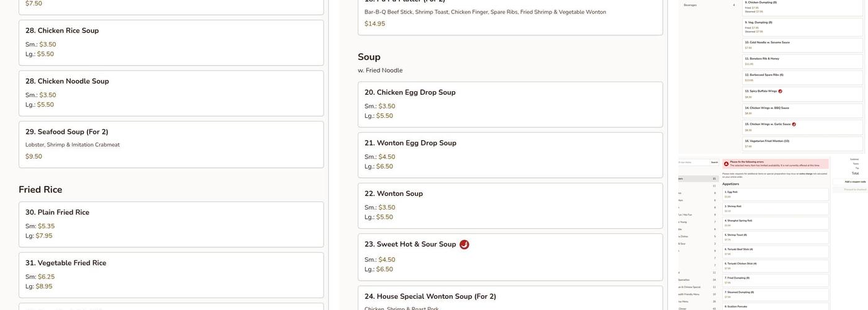
Task: Click the menu Search button
Action: coord(714,162)
